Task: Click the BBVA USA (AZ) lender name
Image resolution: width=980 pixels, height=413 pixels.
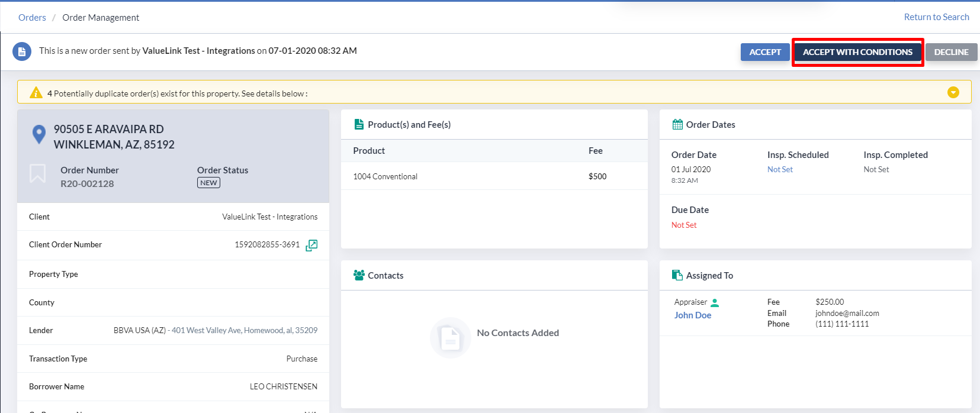Action: (x=140, y=330)
